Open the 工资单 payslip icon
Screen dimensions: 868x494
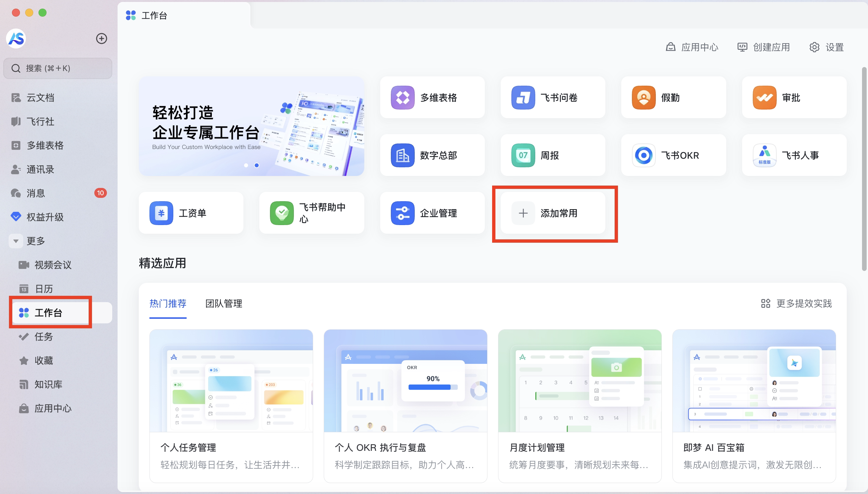point(161,213)
